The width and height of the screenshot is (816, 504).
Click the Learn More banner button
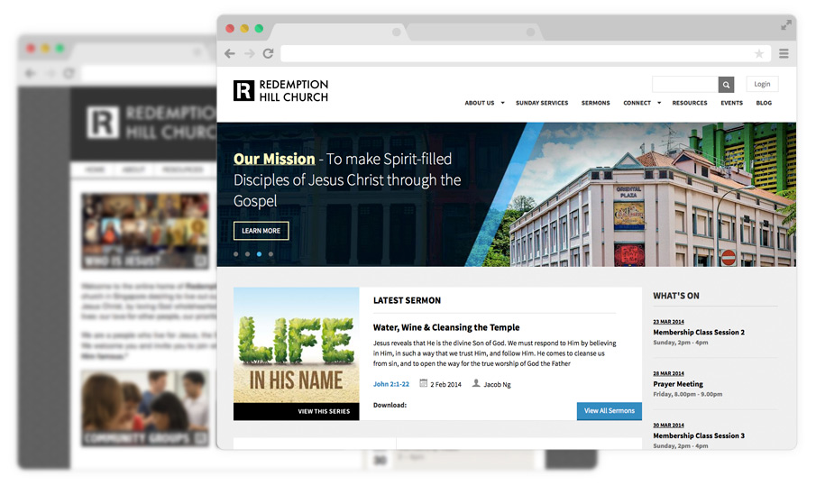point(261,231)
